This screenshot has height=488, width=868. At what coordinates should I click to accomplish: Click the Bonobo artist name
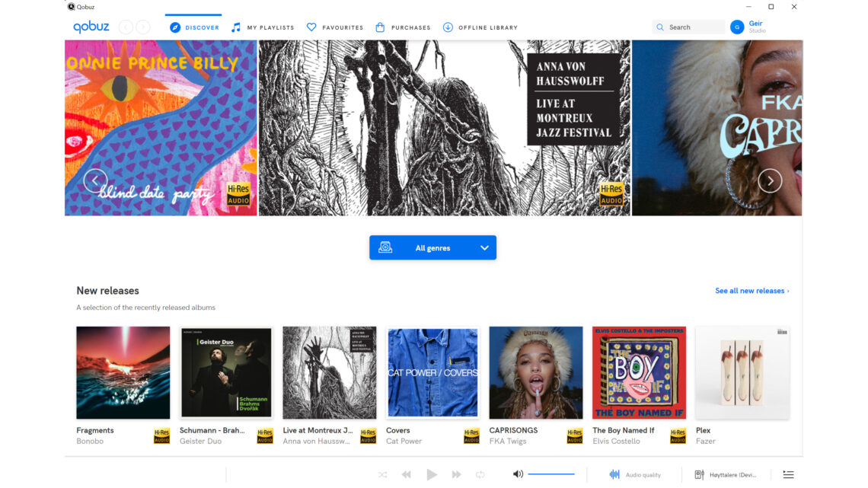point(91,442)
